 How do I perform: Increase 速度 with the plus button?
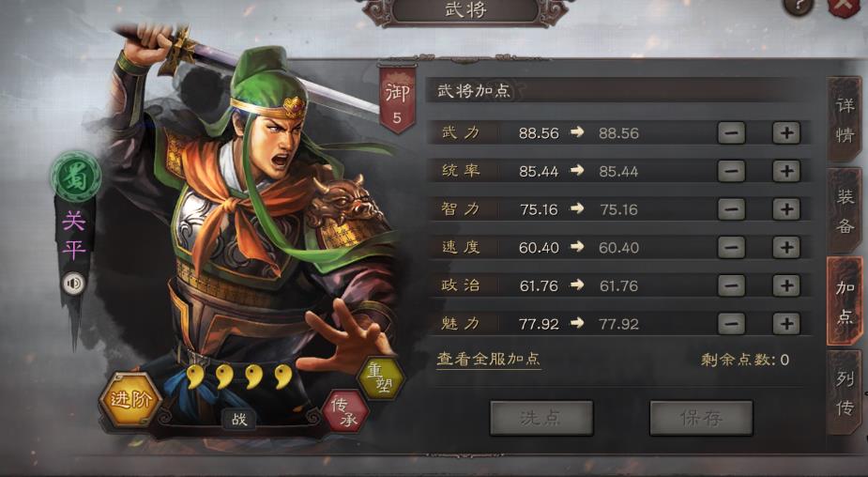(786, 248)
